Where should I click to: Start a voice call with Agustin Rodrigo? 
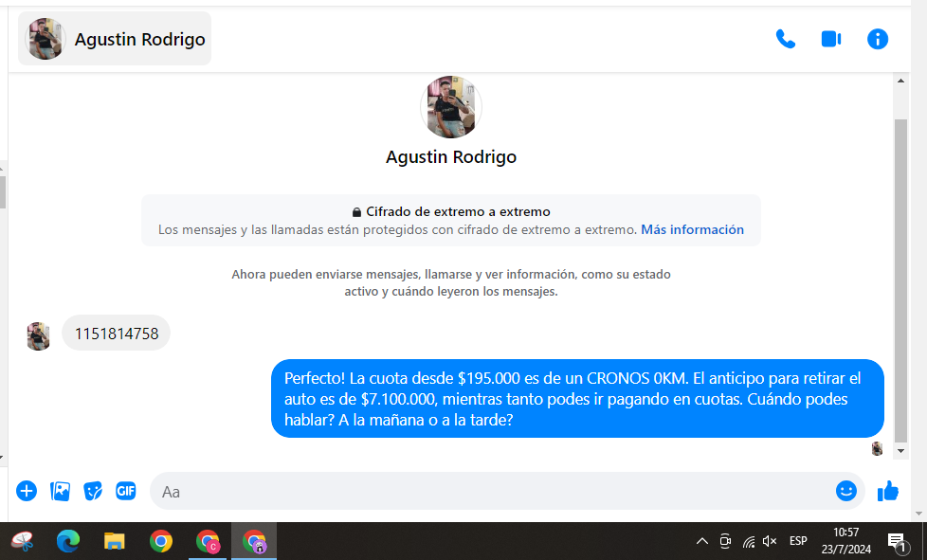point(785,39)
